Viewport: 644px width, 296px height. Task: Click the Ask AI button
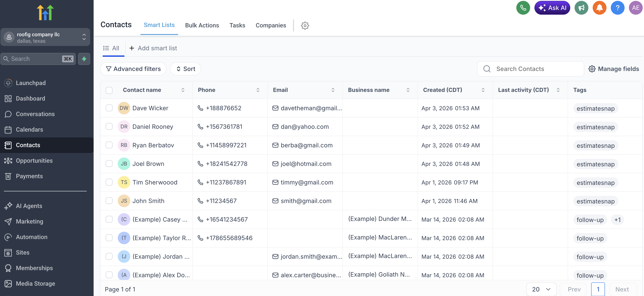(552, 8)
